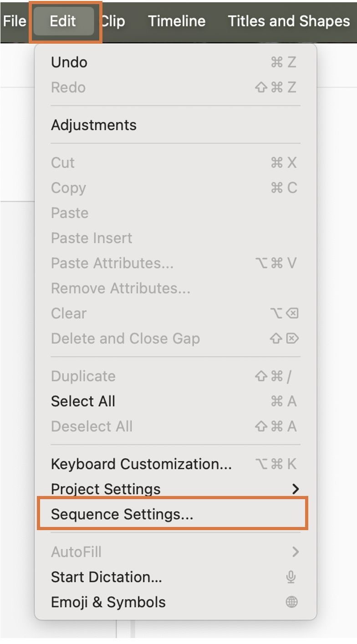Close the Edit menu via Edit title

(x=63, y=21)
